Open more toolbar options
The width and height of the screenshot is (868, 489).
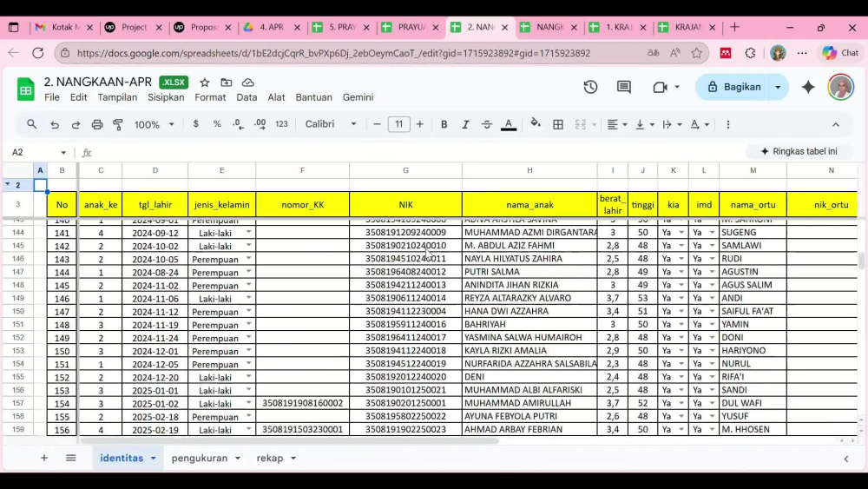tap(728, 124)
